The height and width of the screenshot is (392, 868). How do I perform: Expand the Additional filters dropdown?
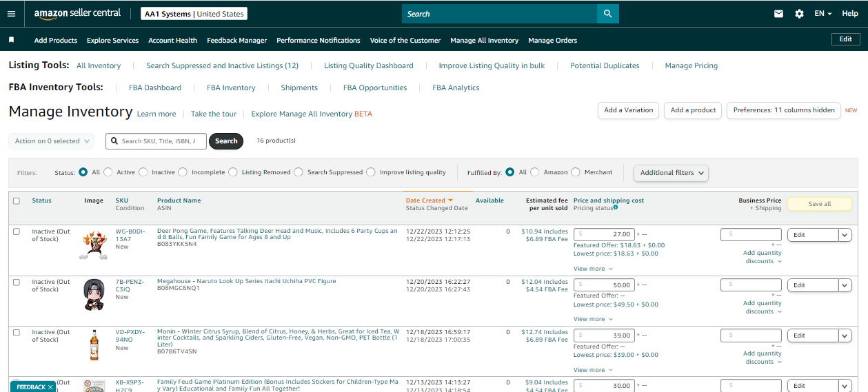point(671,173)
